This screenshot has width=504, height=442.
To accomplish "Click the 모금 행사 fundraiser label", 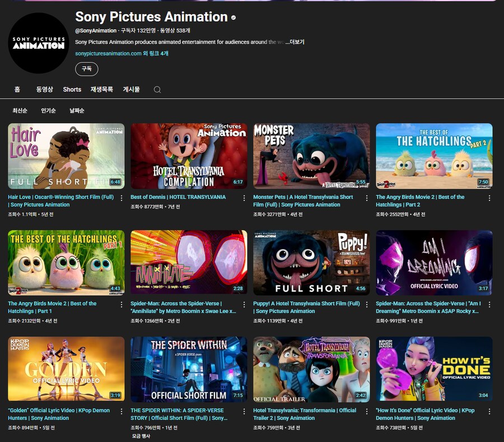I will point(141,436).
